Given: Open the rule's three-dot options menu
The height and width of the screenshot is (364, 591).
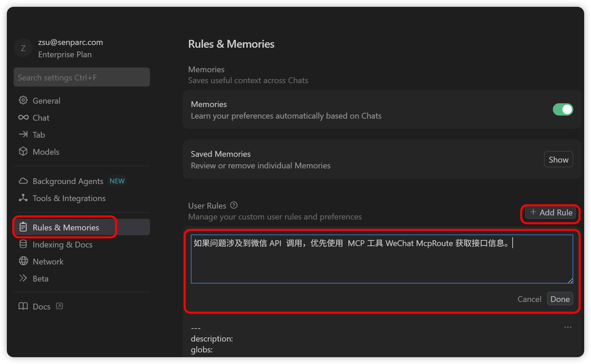Looking at the screenshot, I should (567, 328).
